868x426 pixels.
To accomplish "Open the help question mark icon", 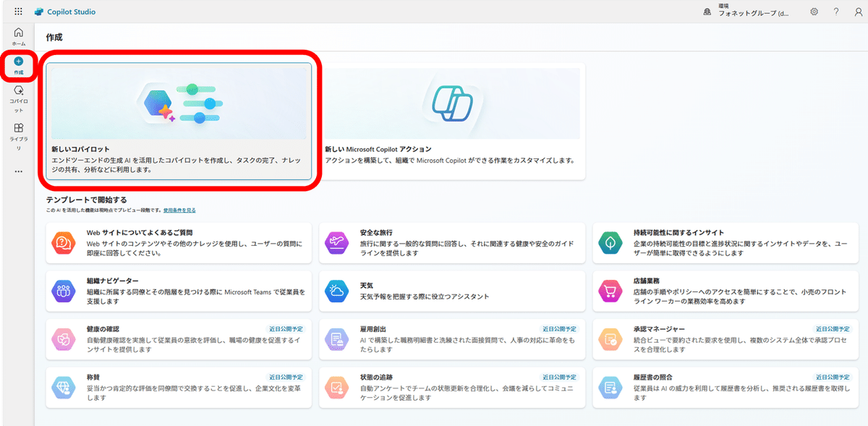I will tap(836, 12).
